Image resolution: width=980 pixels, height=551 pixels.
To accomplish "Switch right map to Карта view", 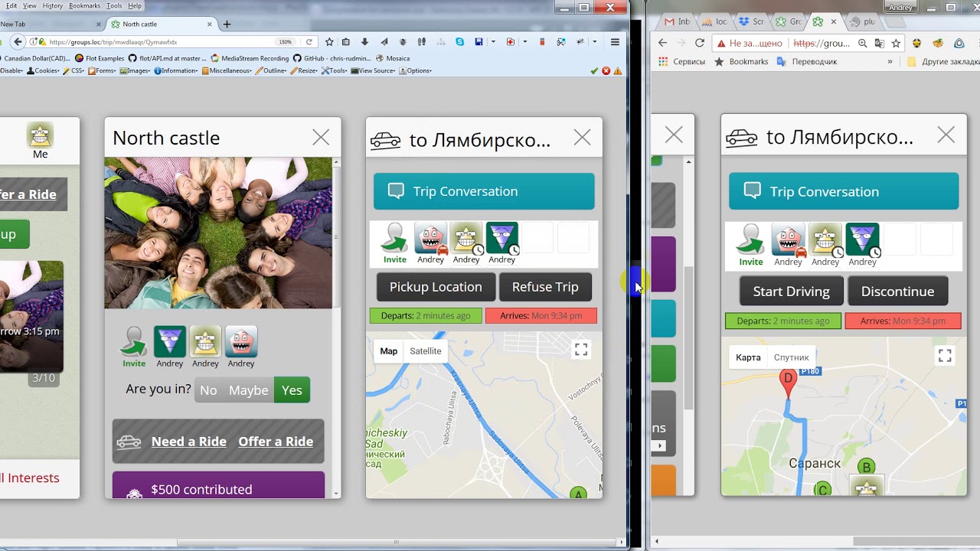I will [748, 357].
